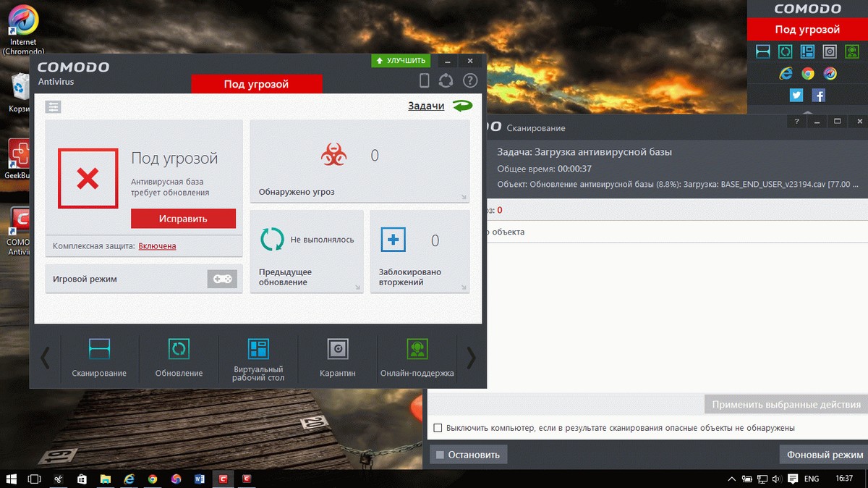Open GeekBuddy desktop shortcut
This screenshot has height=488, width=868.
click(18, 159)
